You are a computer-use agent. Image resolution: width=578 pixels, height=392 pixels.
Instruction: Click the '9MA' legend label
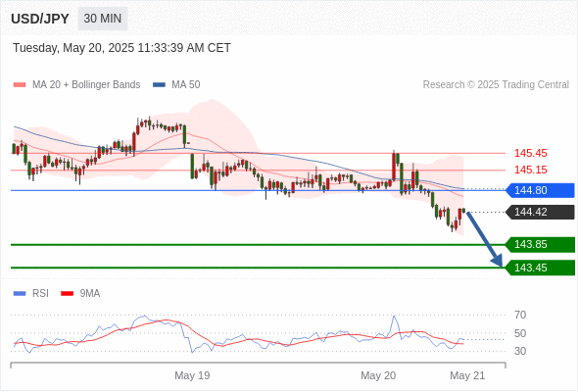point(90,294)
